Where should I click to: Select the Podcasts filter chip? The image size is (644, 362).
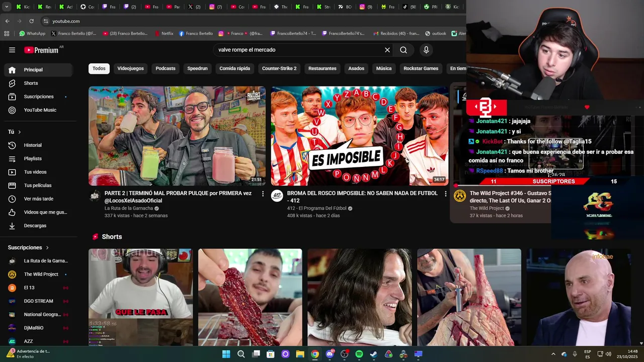166,68
